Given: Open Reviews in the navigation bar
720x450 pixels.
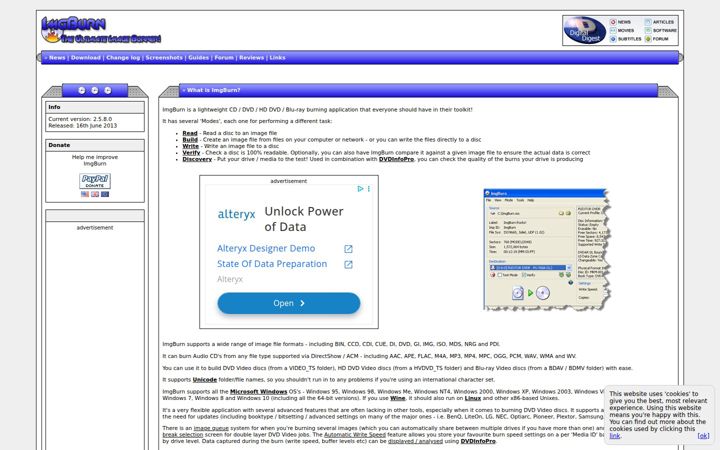Looking at the screenshot, I should tap(251, 58).
